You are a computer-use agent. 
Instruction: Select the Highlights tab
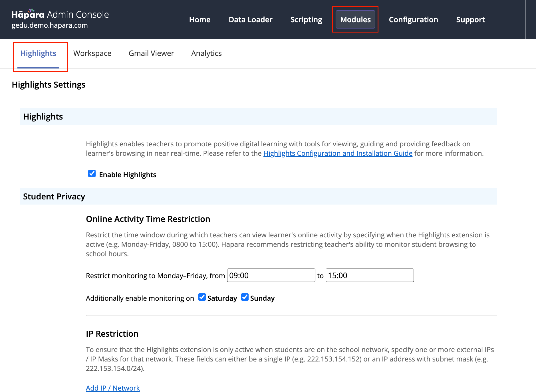pos(38,53)
